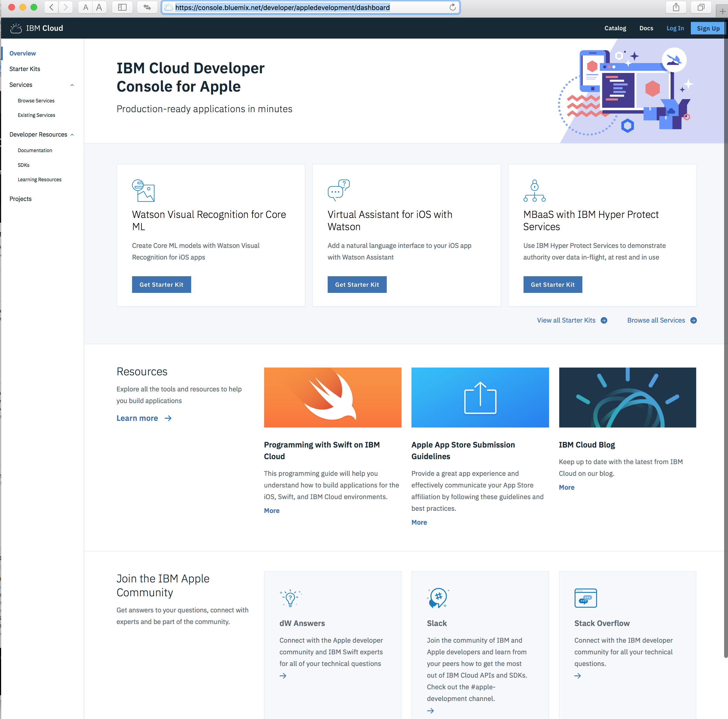
Task: Click the dW Answers lightbulb icon
Action: point(290,598)
